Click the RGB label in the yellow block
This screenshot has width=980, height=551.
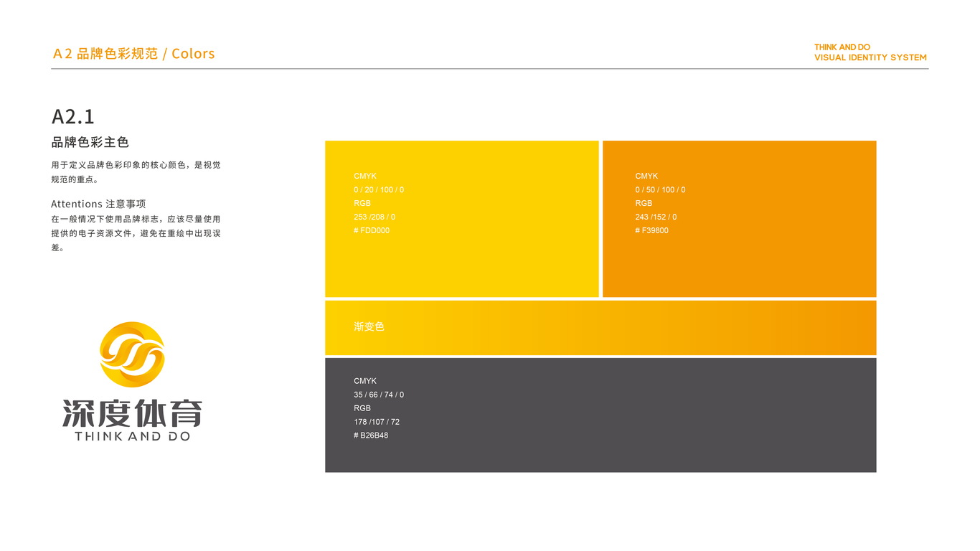(362, 203)
